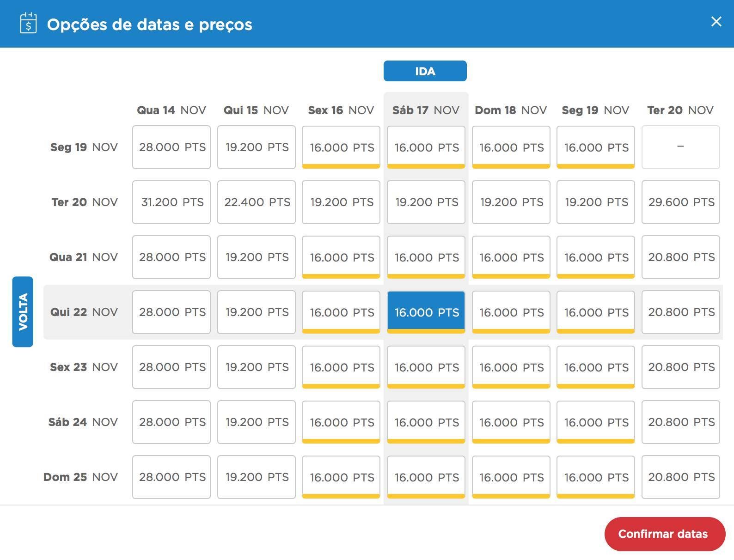Choose Qua 14 outbound, Qua 21 return
Viewport: 734px width, 560px height.
171,257
